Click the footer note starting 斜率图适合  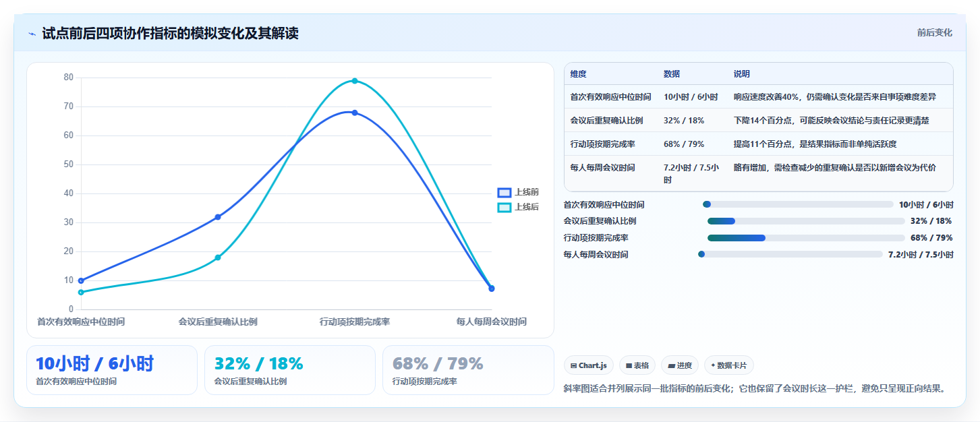[755, 388]
